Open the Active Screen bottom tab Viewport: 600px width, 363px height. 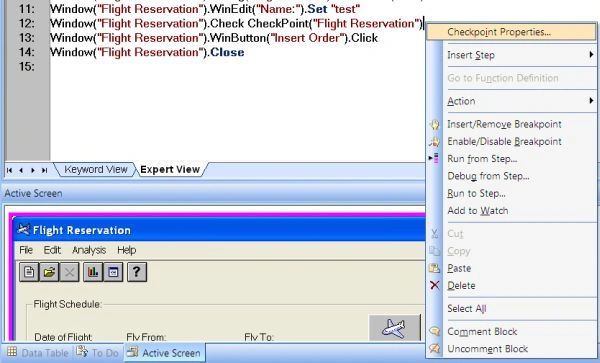[x=165, y=353]
